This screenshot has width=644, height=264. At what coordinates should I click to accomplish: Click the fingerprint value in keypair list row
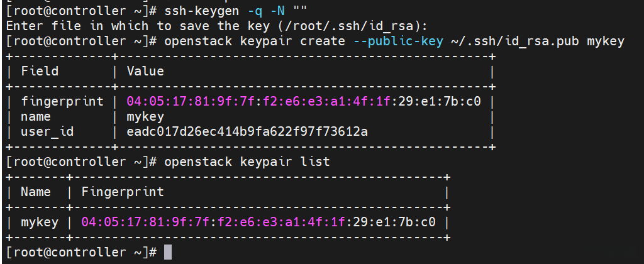(258, 222)
